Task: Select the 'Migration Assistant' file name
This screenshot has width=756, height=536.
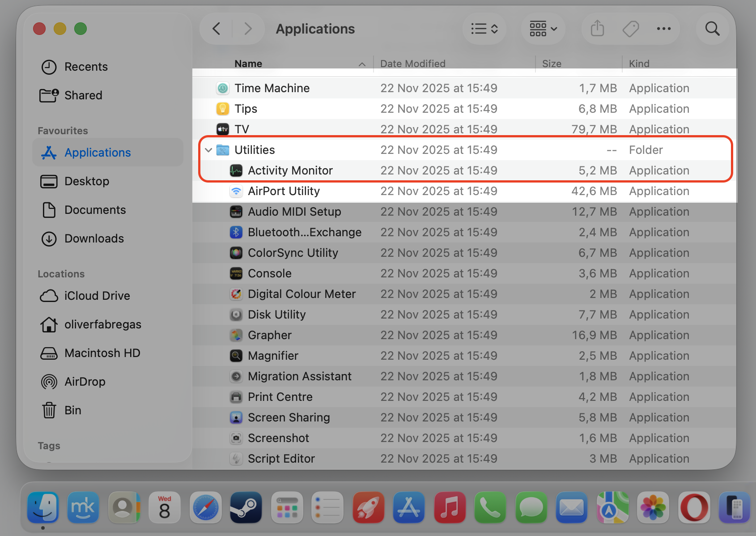Action: 300,376
